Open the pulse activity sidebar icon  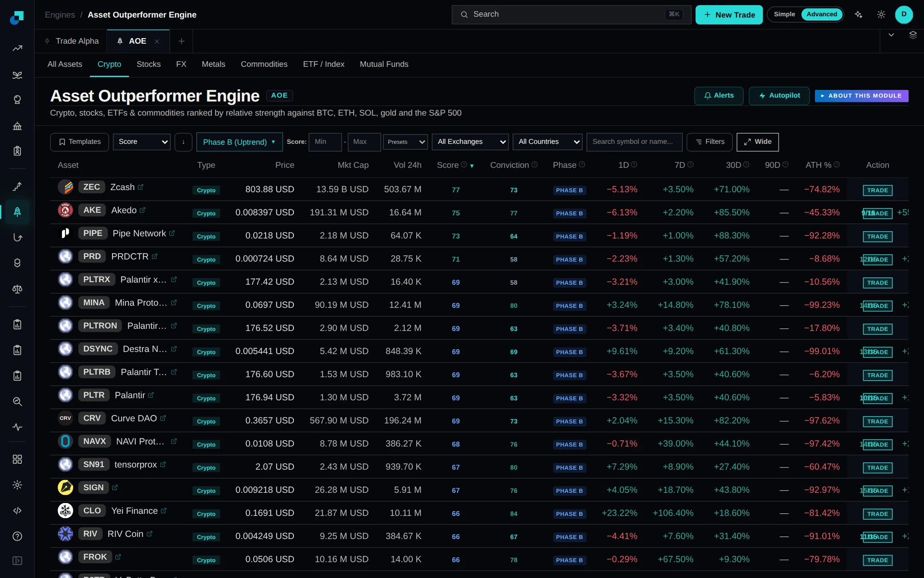click(17, 427)
